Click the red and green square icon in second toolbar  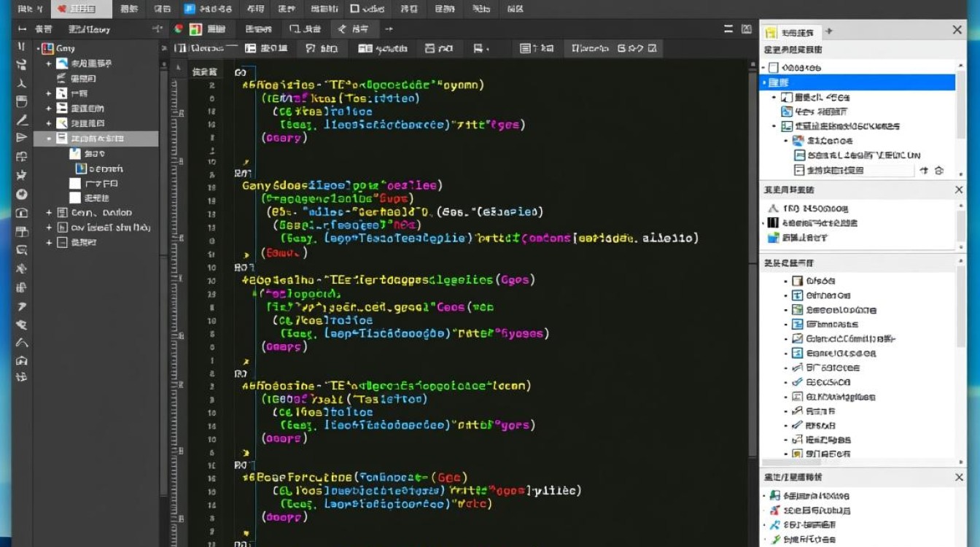195,29
